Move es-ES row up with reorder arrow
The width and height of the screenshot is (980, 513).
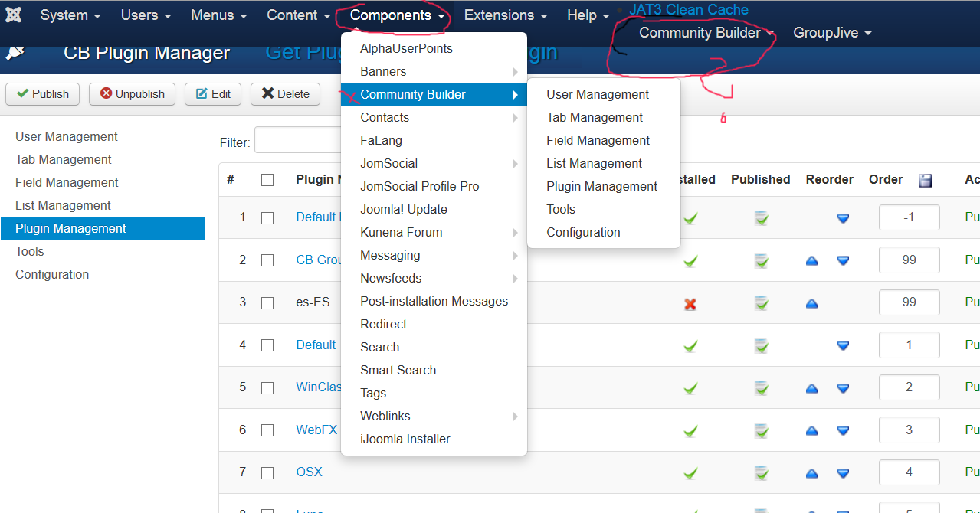811,302
